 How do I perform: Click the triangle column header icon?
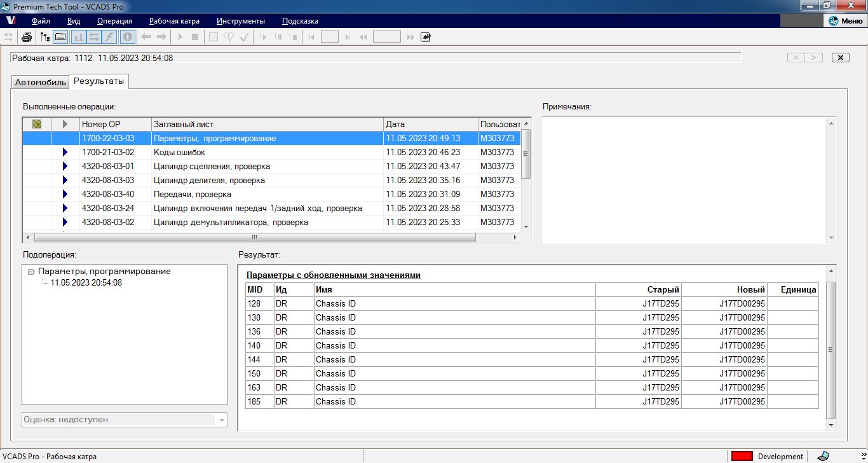click(x=65, y=125)
